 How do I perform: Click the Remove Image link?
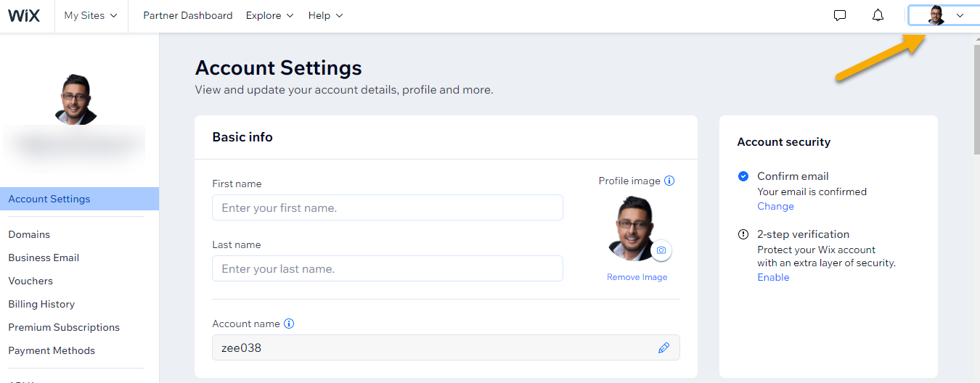click(x=637, y=277)
